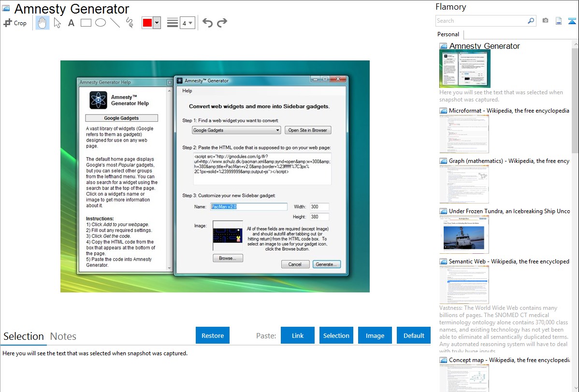Select the arrow pointer tool
Viewport: 579px width, 392px height.
[x=57, y=23]
